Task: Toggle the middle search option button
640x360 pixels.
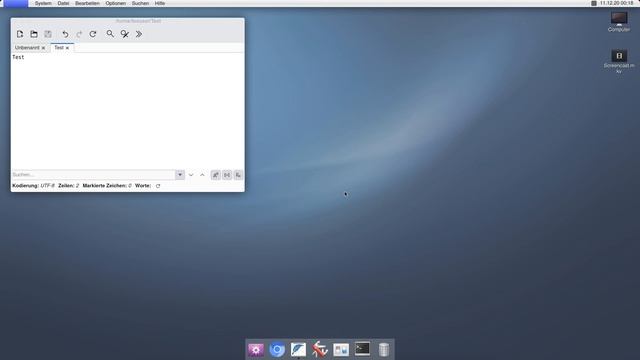Action: [227, 175]
